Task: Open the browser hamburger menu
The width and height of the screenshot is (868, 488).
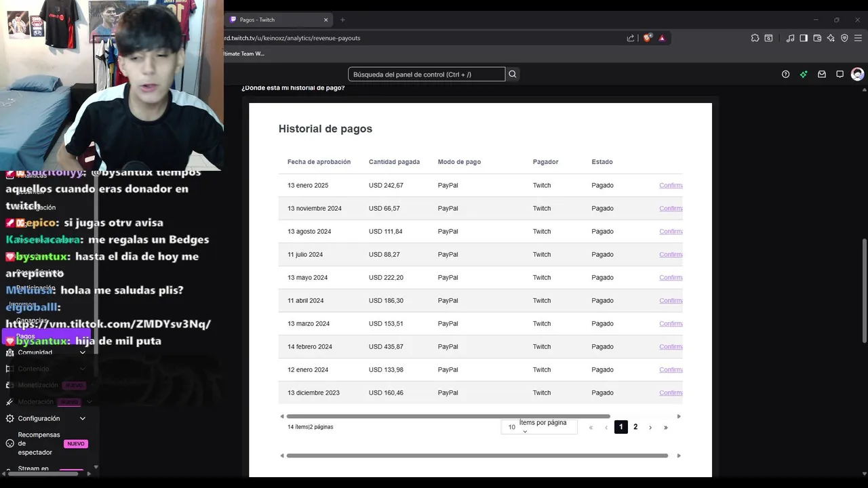Action: (x=858, y=38)
